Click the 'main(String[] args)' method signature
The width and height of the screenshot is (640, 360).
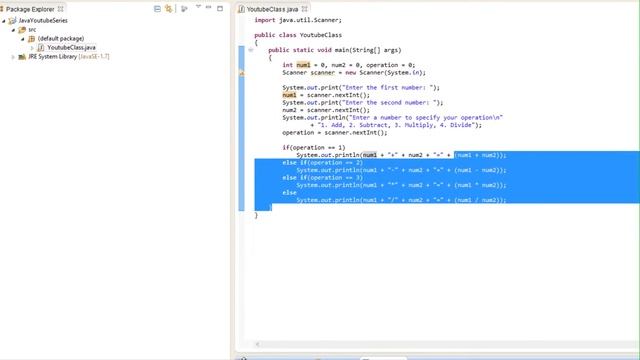point(368,50)
